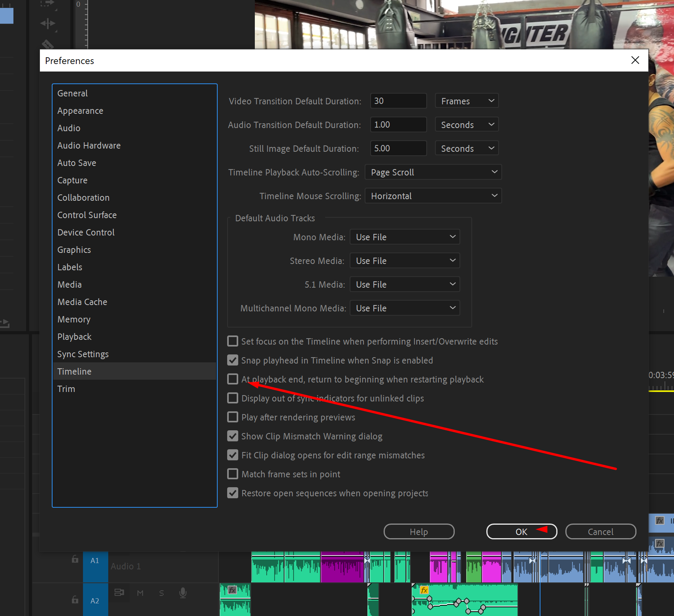Open the Auto Save preferences category
The height and width of the screenshot is (616, 674).
pyautogui.click(x=135, y=163)
